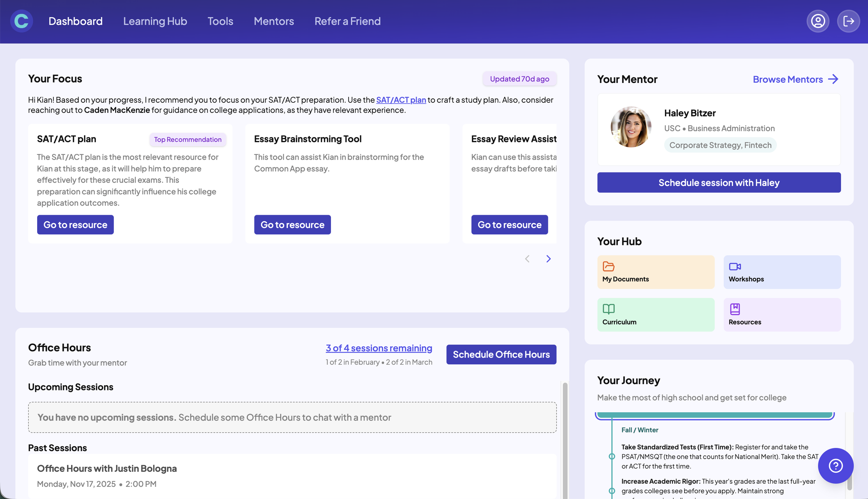
Task: Click 3 of 4 sessions remaining link
Action: pyautogui.click(x=378, y=348)
